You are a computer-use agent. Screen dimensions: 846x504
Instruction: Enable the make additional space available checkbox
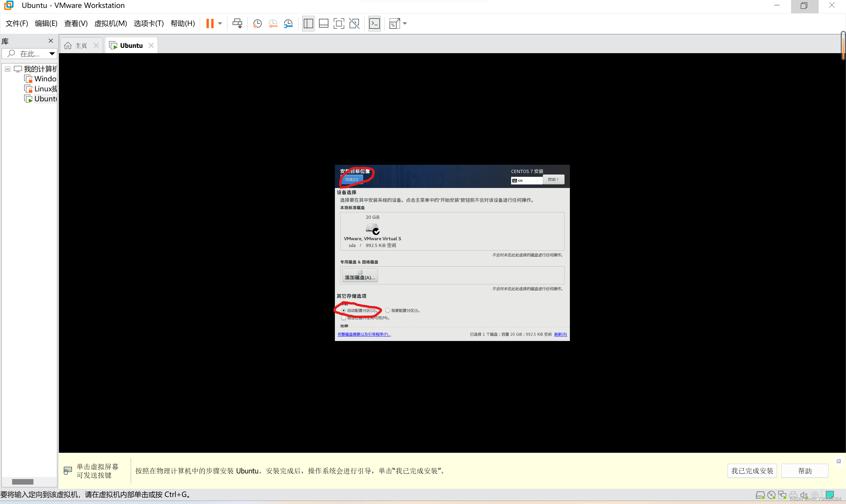(x=344, y=318)
